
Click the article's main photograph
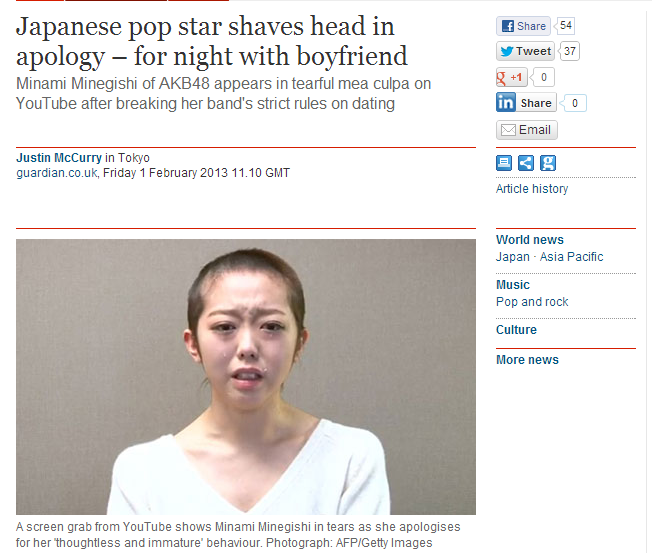click(x=246, y=377)
